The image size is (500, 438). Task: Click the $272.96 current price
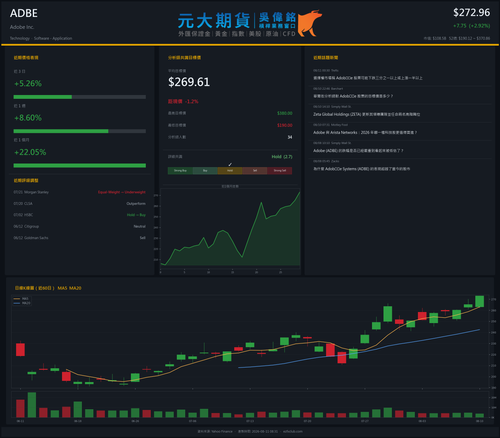pos(471,13)
